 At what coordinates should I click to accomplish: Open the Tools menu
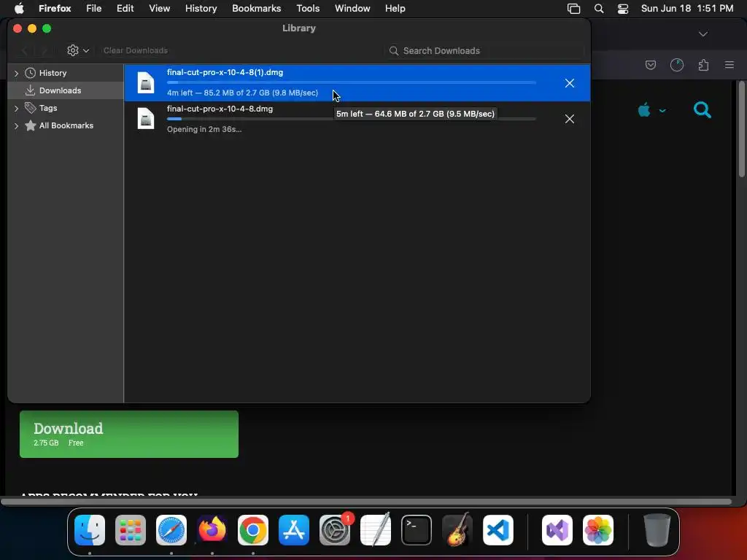[x=308, y=9]
